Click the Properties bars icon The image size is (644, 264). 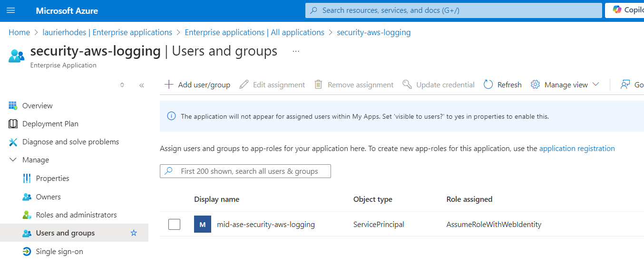(x=27, y=178)
